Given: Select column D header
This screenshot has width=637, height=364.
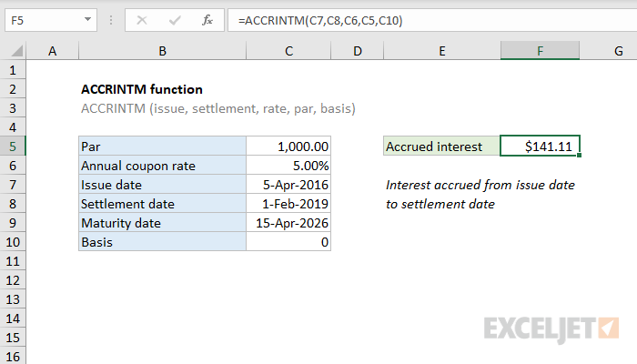Looking at the screenshot, I should pyautogui.click(x=358, y=51).
